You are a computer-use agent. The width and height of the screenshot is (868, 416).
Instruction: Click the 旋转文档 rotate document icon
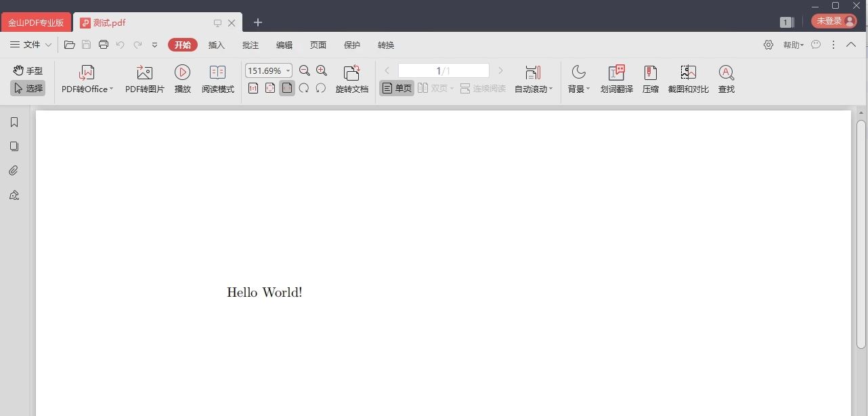352,78
